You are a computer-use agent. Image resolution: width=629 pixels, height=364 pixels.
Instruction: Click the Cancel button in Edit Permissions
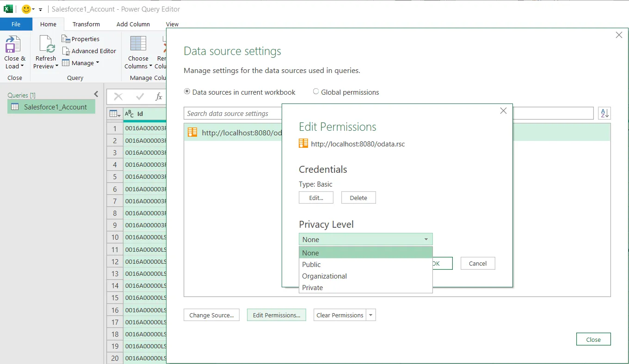click(x=477, y=263)
